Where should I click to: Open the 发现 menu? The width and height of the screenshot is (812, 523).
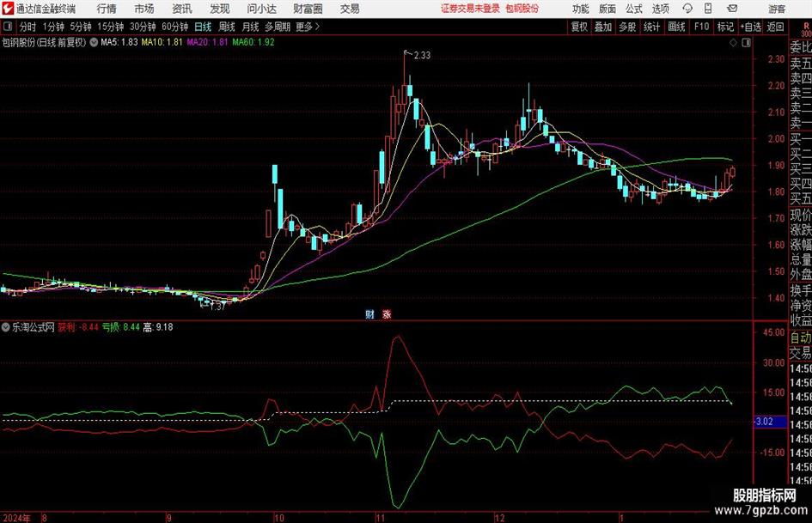pos(220,9)
